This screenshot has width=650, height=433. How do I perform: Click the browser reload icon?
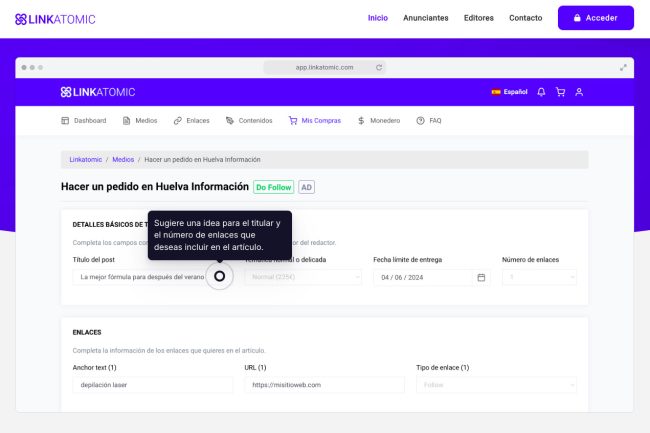click(x=379, y=67)
